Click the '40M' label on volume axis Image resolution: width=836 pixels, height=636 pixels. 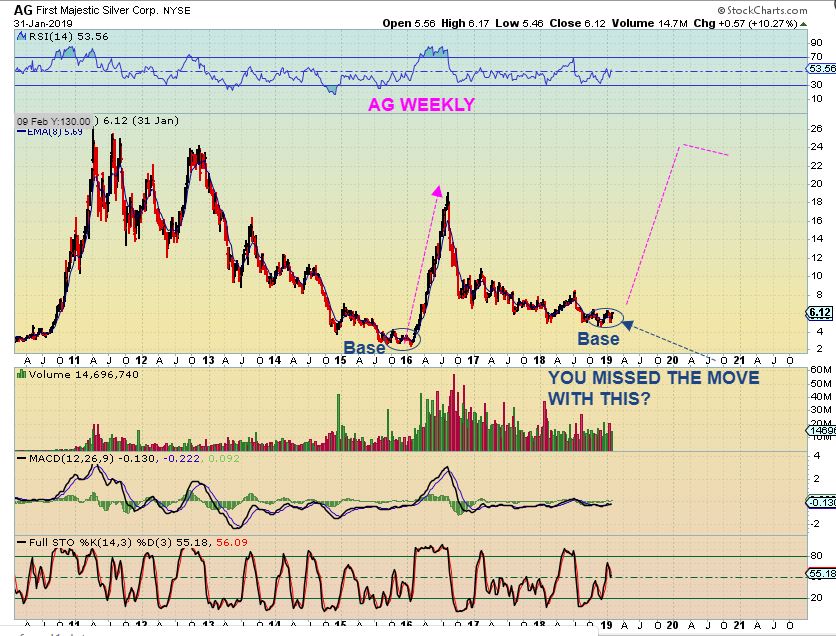[x=821, y=397]
